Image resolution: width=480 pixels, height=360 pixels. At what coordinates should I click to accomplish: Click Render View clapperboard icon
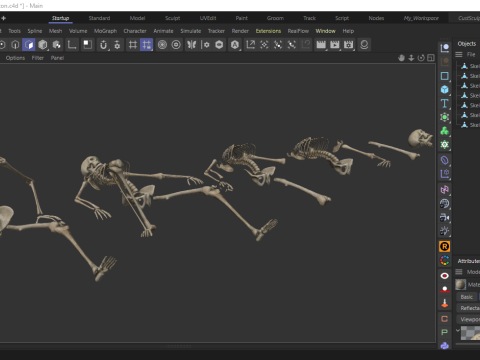[x=321, y=45]
